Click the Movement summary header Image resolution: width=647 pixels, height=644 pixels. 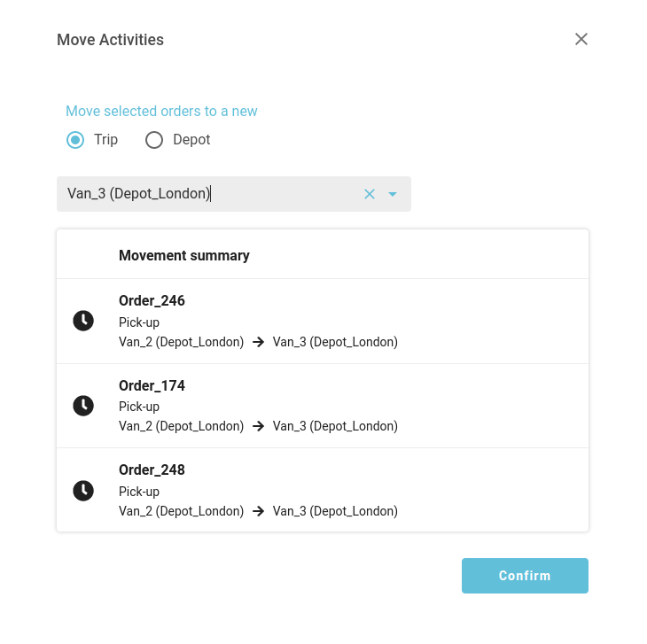(x=184, y=255)
